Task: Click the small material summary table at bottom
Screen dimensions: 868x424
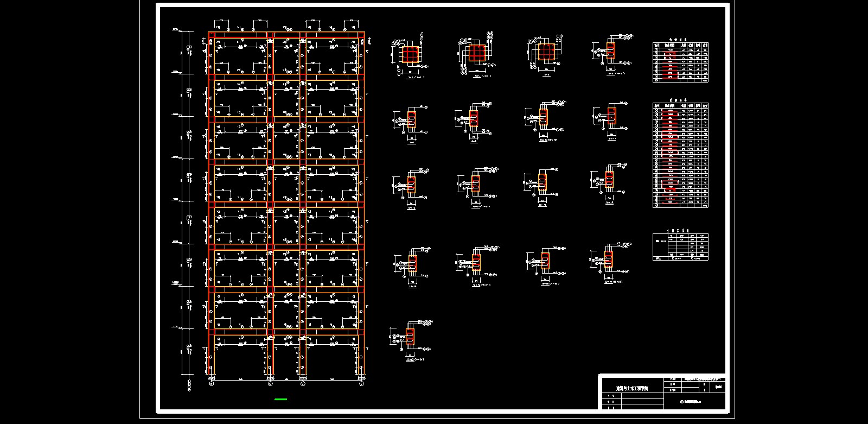Action: point(680,247)
